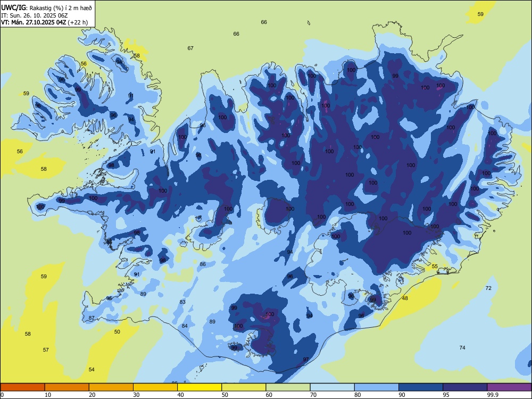Image resolution: width=532 pixels, height=399 pixels.
Task: Click the humidity value '83' on the map
Action: point(182,302)
